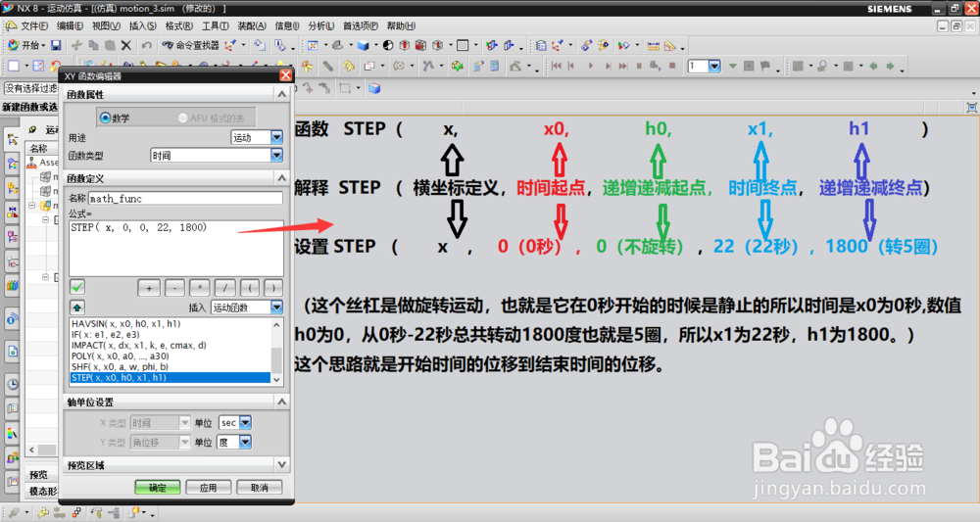Click the Copy icon in toolbar
This screenshot has height=522, width=980.
click(x=94, y=45)
